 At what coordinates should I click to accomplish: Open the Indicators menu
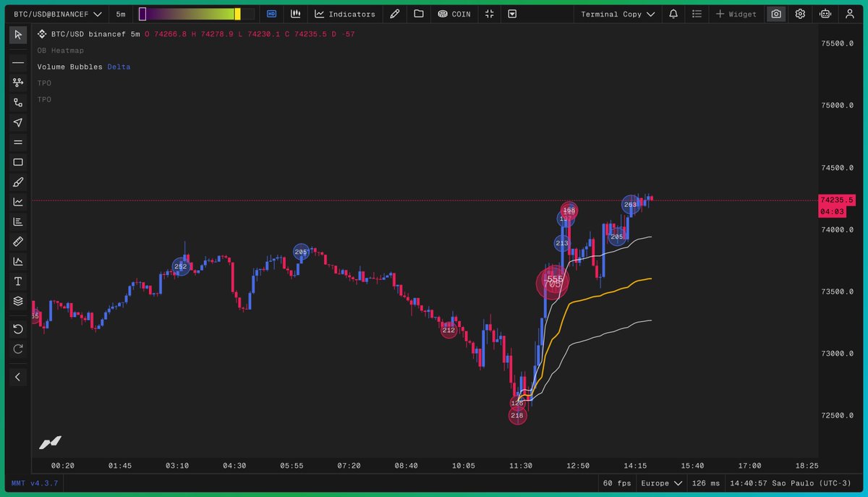[x=345, y=14]
